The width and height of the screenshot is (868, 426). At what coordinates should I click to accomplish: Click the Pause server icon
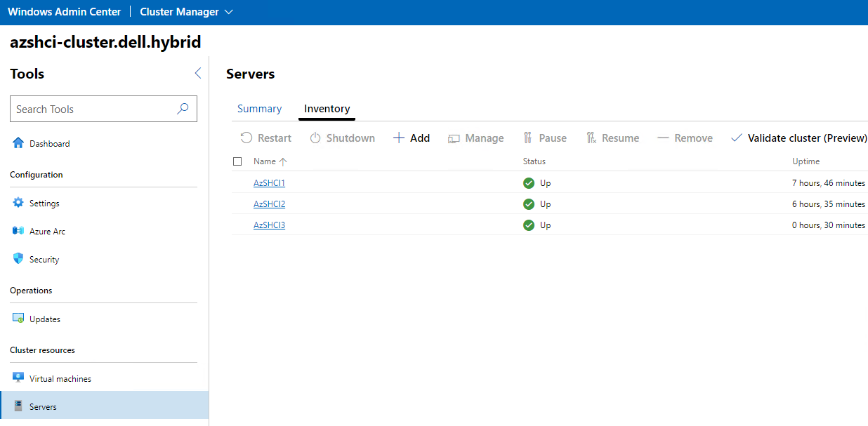[x=528, y=138]
